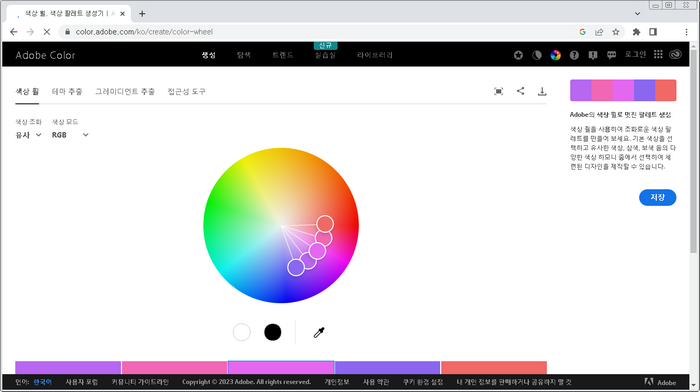Screen dimensions: 700x392
Task: Click the Creative Cloud icon in header
Action: 675,54
